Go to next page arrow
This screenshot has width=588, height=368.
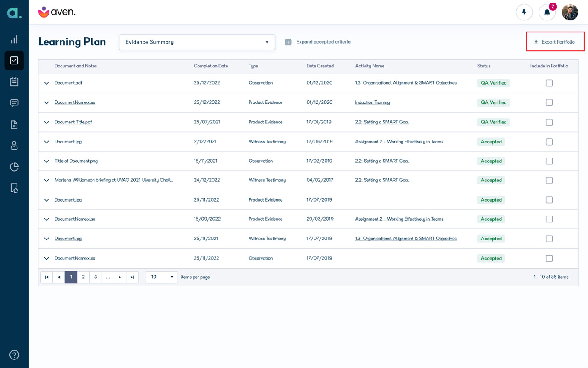[120, 277]
